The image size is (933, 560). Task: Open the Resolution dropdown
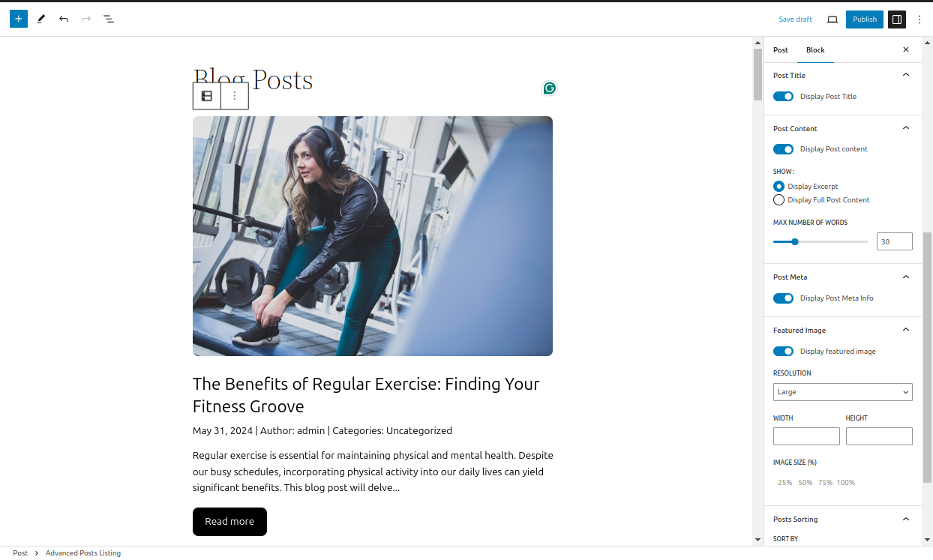842,392
